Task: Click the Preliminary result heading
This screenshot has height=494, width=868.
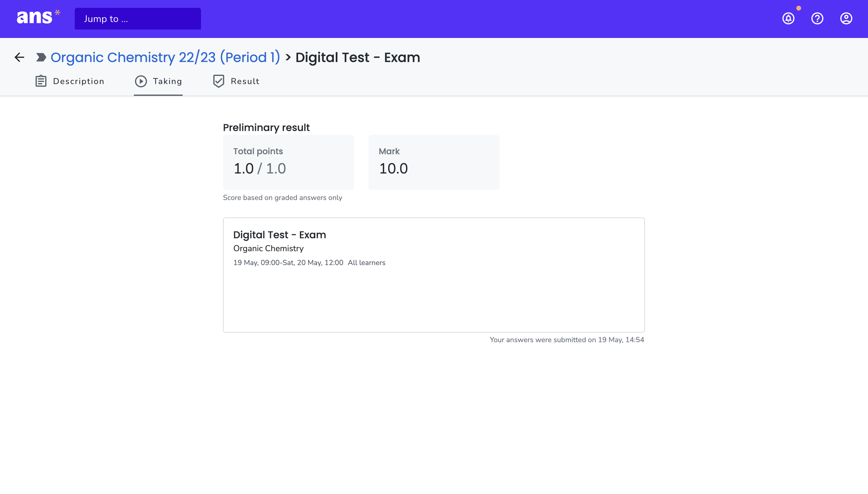Action: click(266, 128)
